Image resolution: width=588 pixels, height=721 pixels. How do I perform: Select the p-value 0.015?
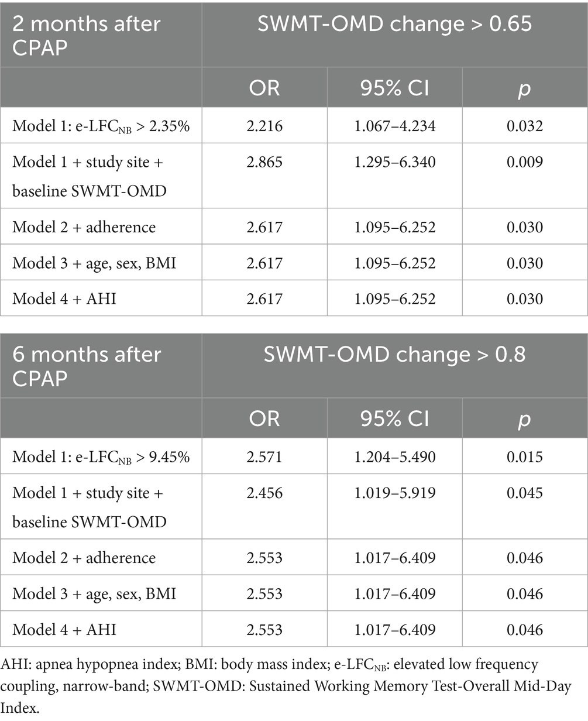(x=525, y=456)
